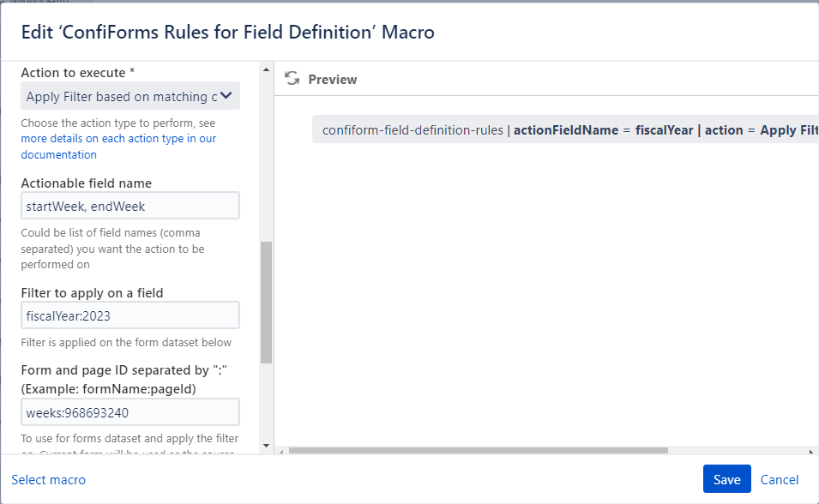This screenshot has height=504, width=819.
Task: Open the Select macro link
Action: 48,480
